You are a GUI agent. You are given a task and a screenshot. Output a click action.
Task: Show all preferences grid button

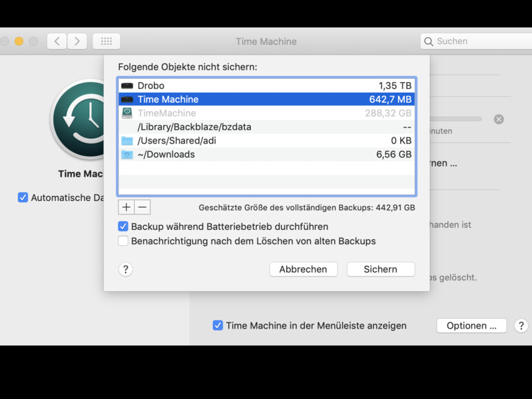(x=106, y=41)
